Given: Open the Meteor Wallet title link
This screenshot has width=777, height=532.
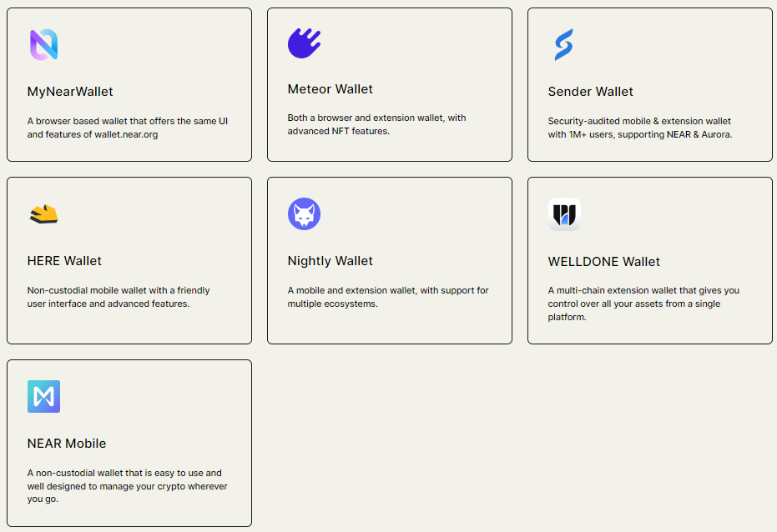Looking at the screenshot, I should (330, 89).
